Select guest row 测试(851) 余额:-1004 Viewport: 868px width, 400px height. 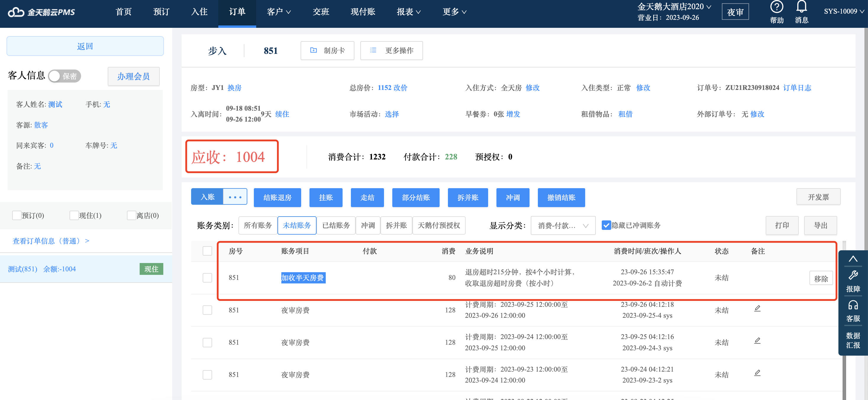85,269
